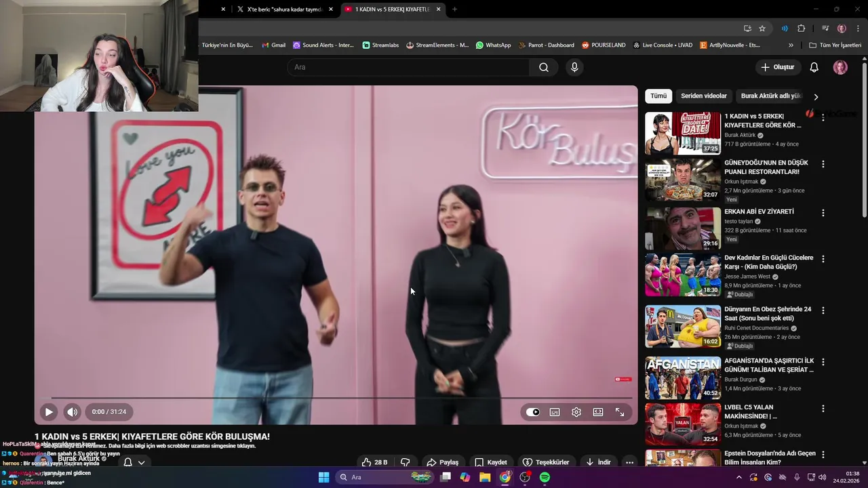Image resolution: width=868 pixels, height=488 pixels.
Task: Open the 1 KADIN vs 5 ERKEK thumbnail in the sidebar
Action: (683, 134)
